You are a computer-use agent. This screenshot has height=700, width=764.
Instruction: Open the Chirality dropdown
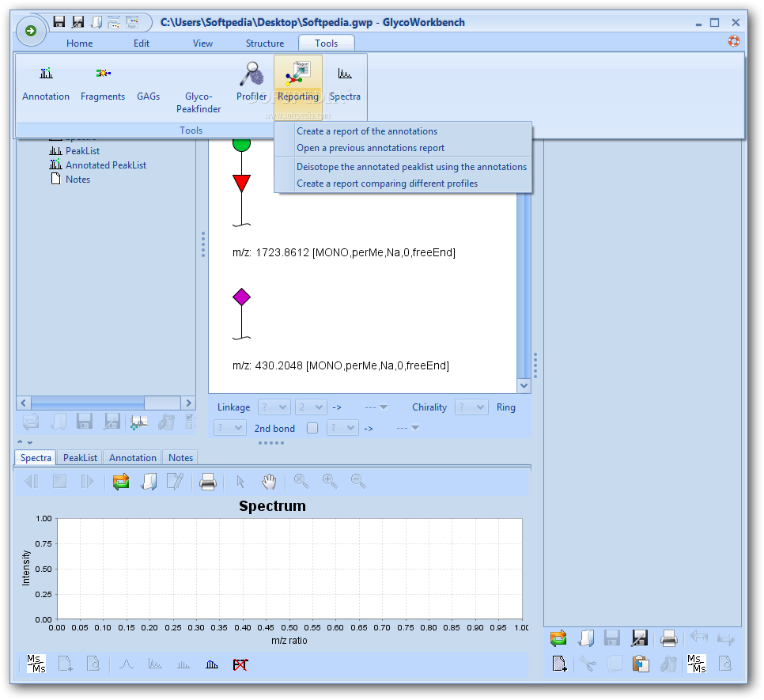pos(471,407)
